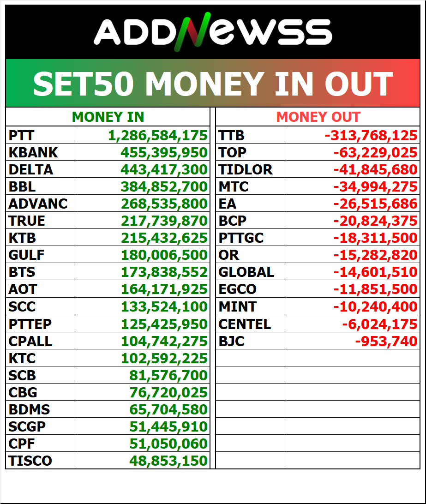Select the MONEY OUT column header

point(318,117)
